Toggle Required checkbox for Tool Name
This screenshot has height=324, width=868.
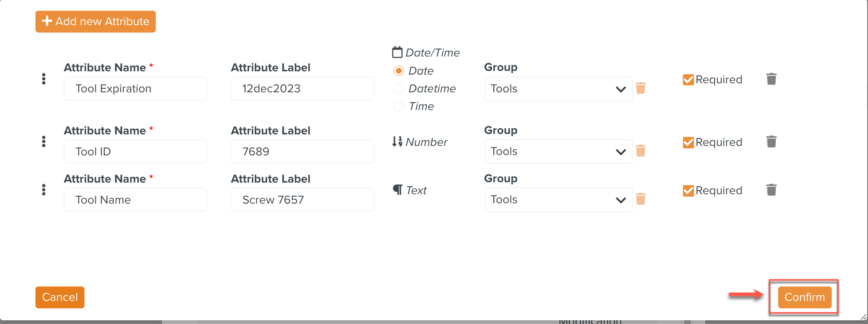point(688,190)
